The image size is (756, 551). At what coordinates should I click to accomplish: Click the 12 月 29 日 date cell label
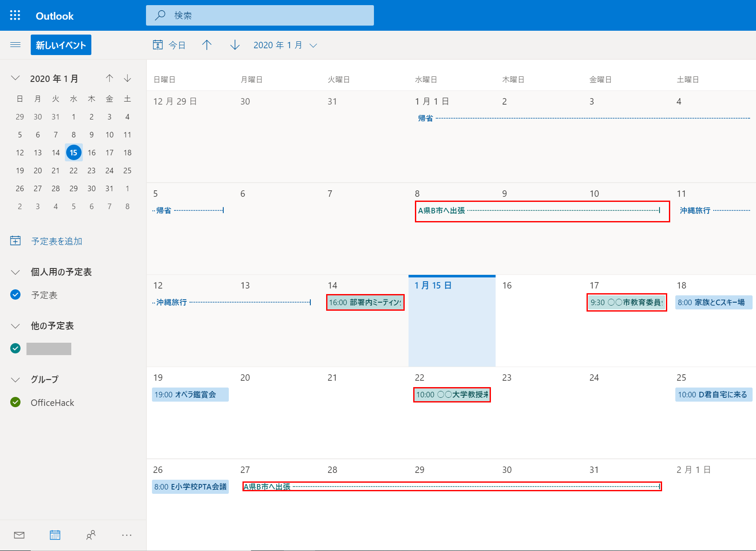175,101
